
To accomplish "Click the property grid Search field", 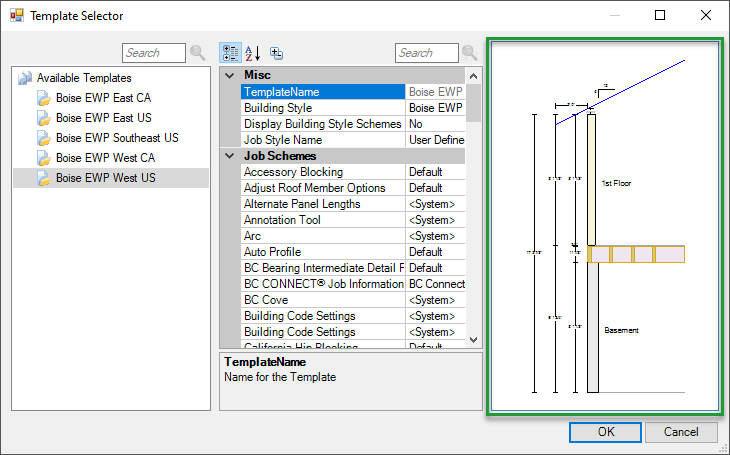I will 426,53.
